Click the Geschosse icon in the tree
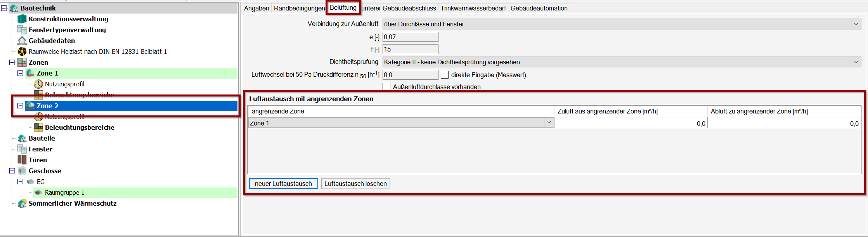The height and width of the screenshot is (237, 868). (22, 171)
